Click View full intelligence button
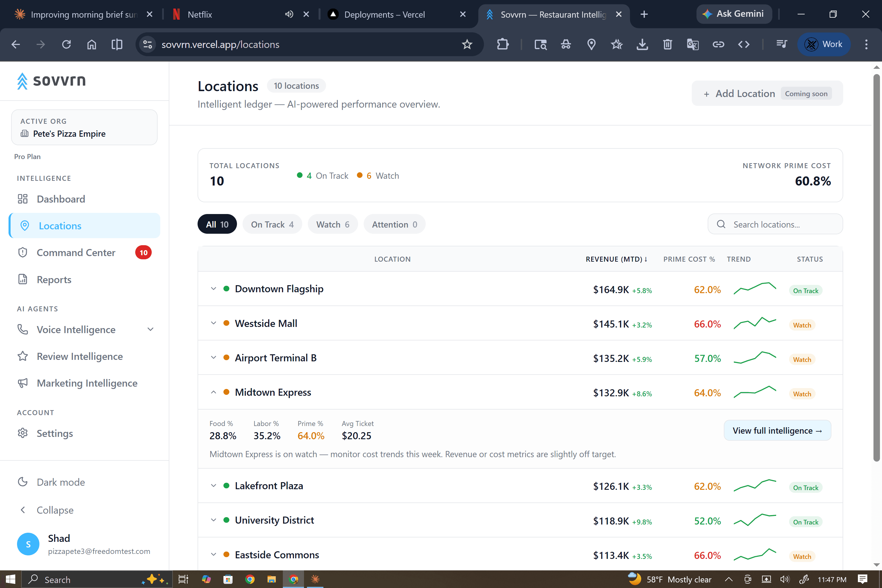This screenshot has width=882, height=588. (777, 430)
